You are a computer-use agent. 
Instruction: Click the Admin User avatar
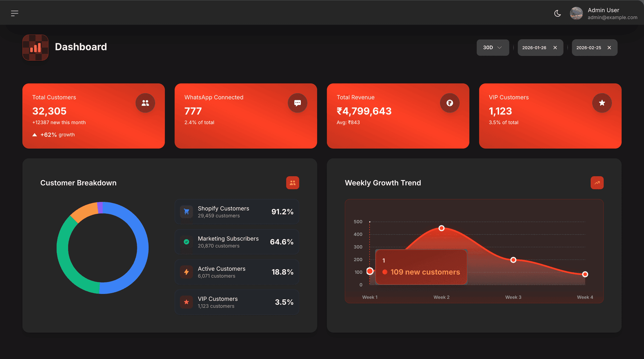(x=576, y=13)
